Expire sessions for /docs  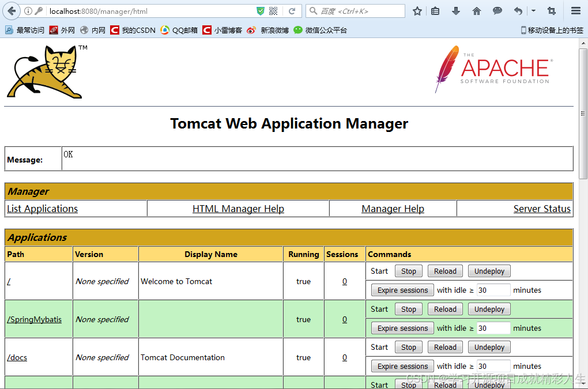pos(402,366)
